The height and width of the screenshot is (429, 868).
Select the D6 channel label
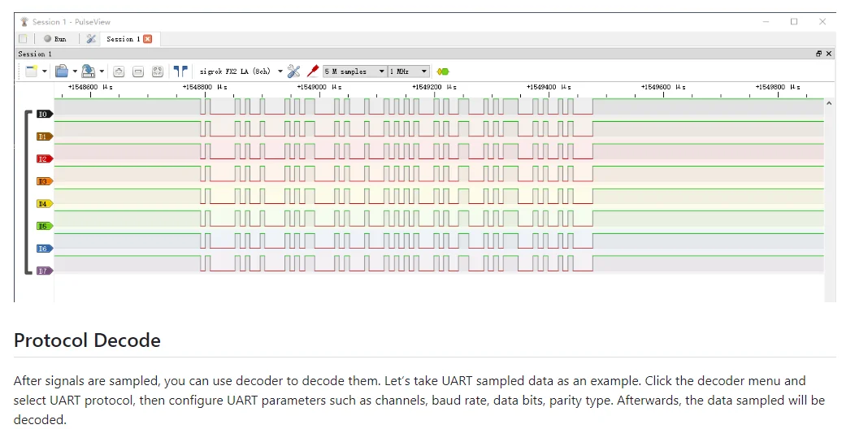[44, 249]
